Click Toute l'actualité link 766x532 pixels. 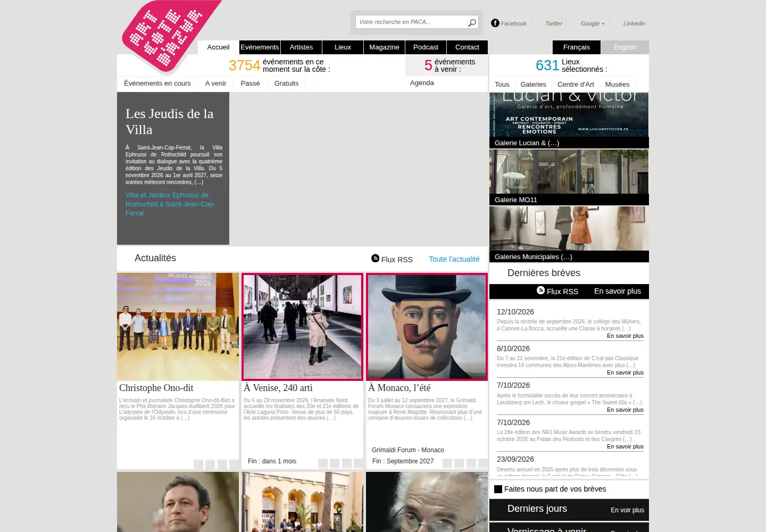tap(454, 259)
